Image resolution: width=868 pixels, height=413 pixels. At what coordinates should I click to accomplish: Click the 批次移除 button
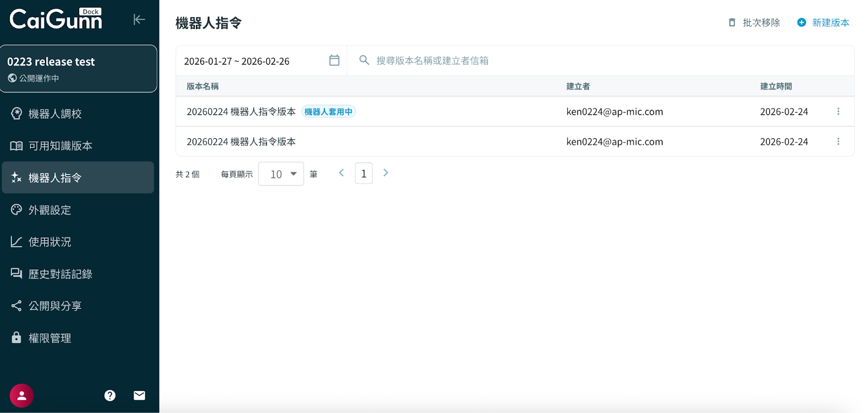point(755,23)
